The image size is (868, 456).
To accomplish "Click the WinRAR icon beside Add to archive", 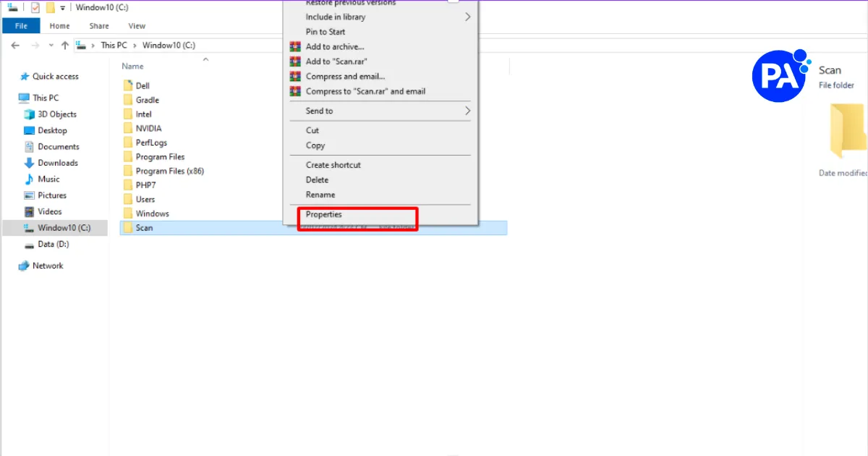I will click(x=294, y=47).
